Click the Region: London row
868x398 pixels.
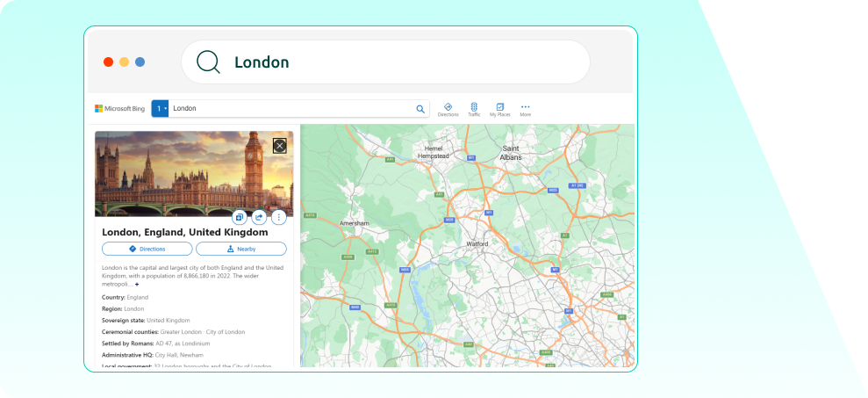tap(123, 308)
